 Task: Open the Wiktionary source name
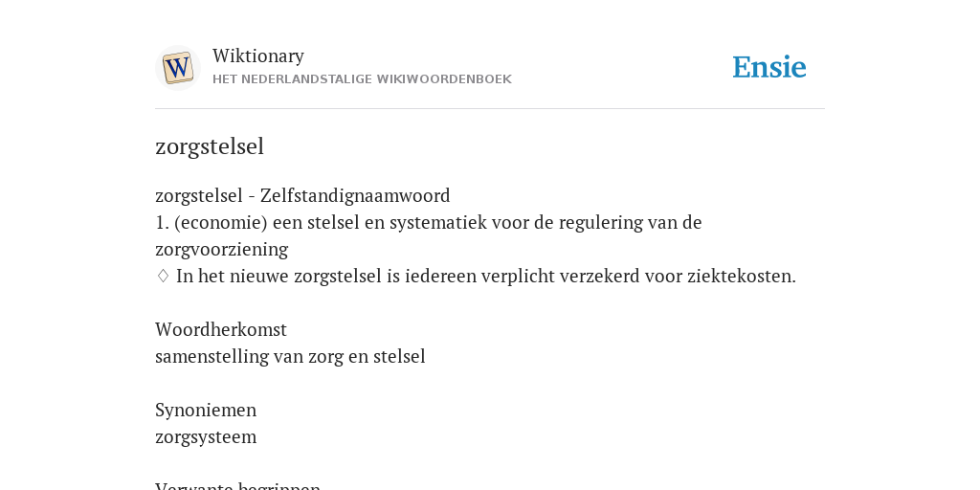[x=258, y=56]
